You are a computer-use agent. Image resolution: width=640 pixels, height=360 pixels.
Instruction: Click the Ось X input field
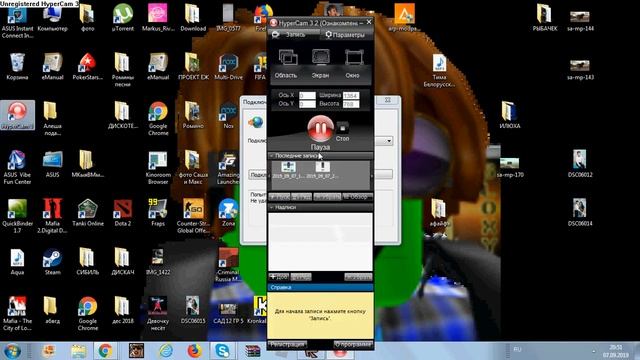click(307, 96)
